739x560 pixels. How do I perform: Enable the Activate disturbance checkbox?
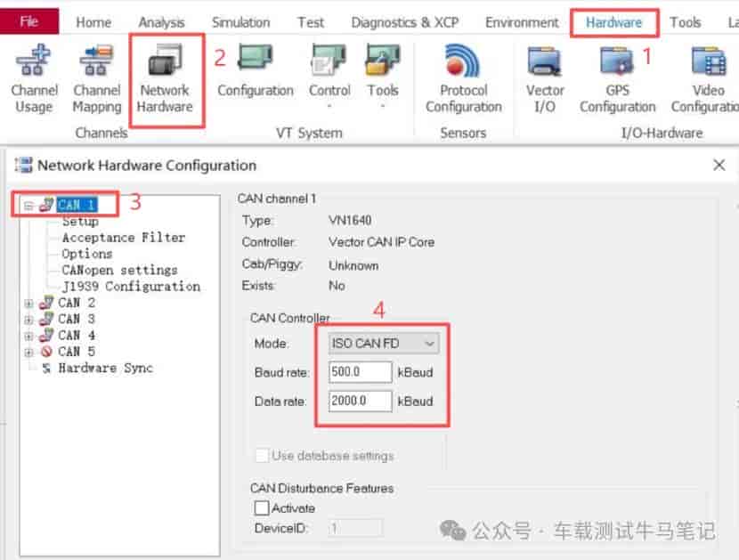click(x=261, y=507)
